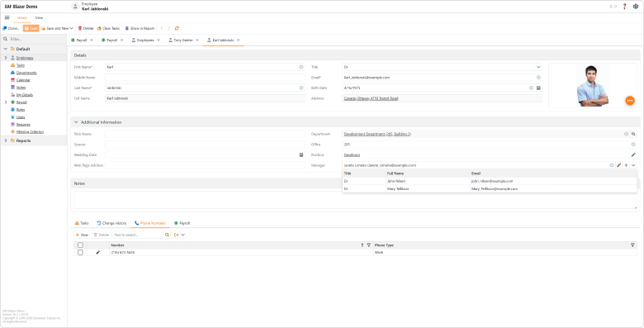Click the Notes text area

point(355,200)
